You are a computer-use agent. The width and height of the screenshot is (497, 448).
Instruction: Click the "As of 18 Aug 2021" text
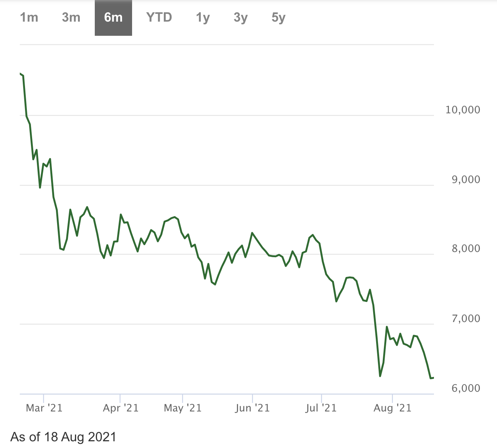63,437
